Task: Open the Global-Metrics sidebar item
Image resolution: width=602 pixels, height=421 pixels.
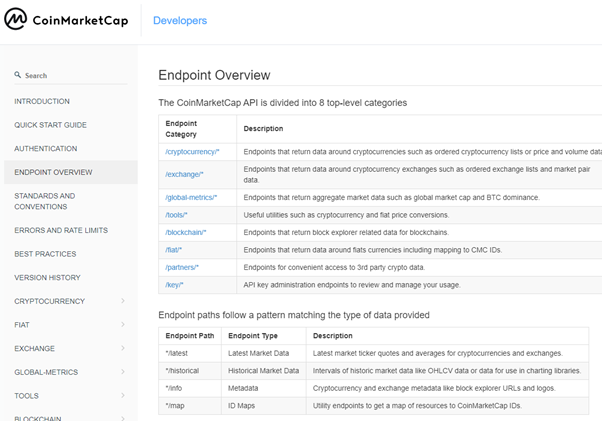Action: click(46, 372)
